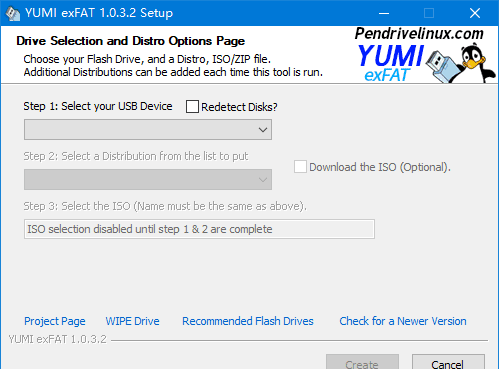The width and height of the screenshot is (499, 369).
Task: Open Recommended Flash Drives link
Action: click(x=248, y=321)
